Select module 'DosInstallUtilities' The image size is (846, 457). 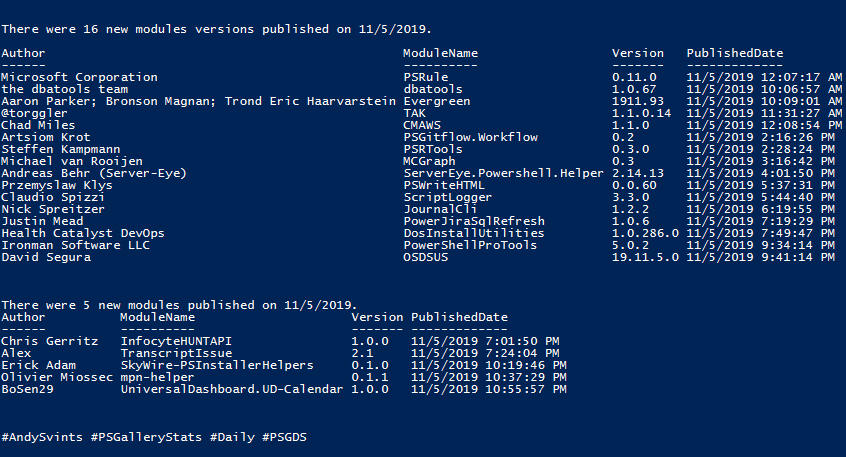[474, 233]
